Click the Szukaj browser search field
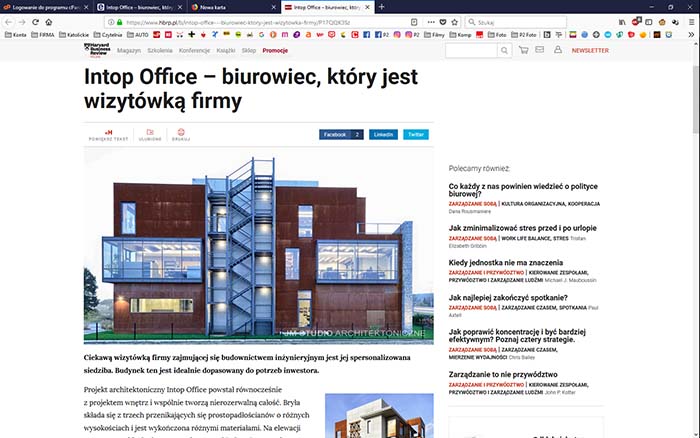 point(516,22)
